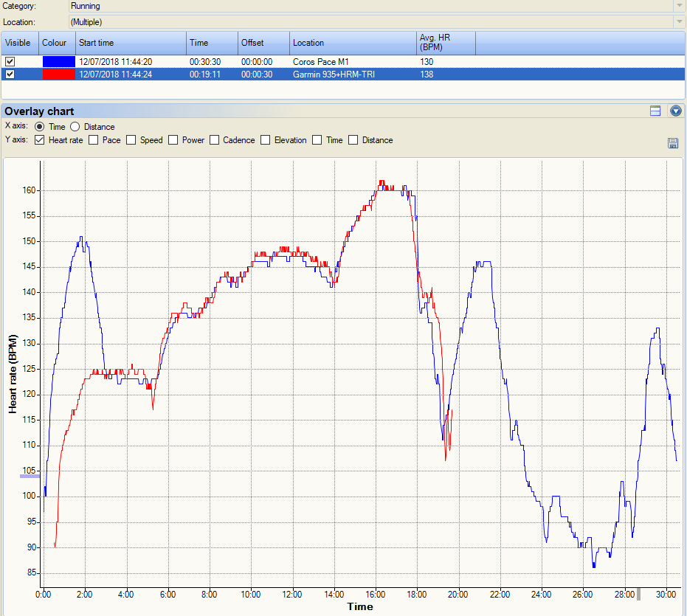Image resolution: width=687 pixels, height=616 pixels.
Task: Enable the Time Y axis checkbox
Action: (317, 139)
